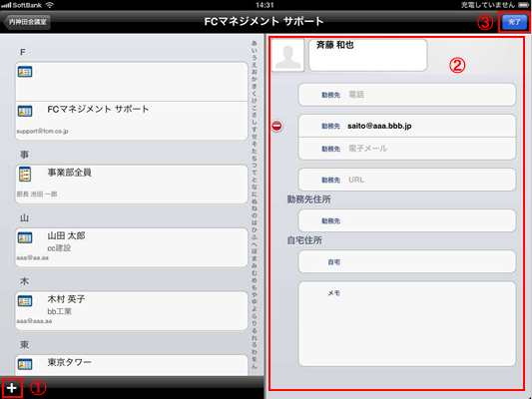
Task: Tap the bb工業 company text
Action: tap(59, 311)
